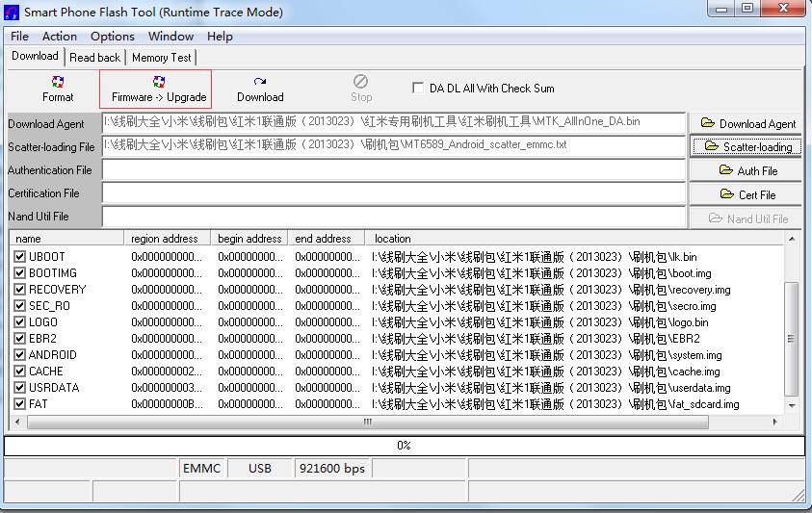The image size is (812, 513).
Task: Open Download Agent folder browse button
Action: click(x=747, y=123)
